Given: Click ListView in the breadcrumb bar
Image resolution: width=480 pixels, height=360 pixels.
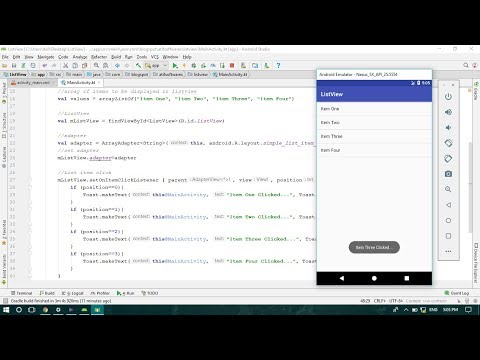Looking at the screenshot, I should tap(15, 74).
